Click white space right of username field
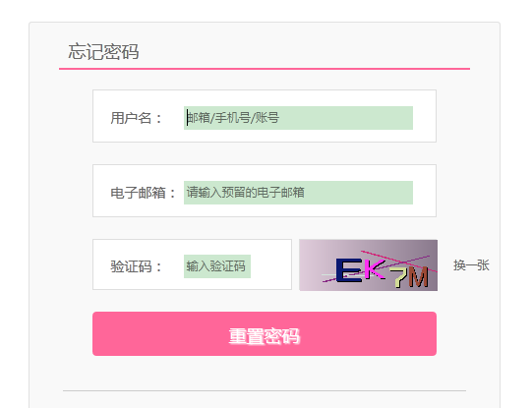Image resolution: width=532 pixels, height=408 pixels. tap(425, 116)
